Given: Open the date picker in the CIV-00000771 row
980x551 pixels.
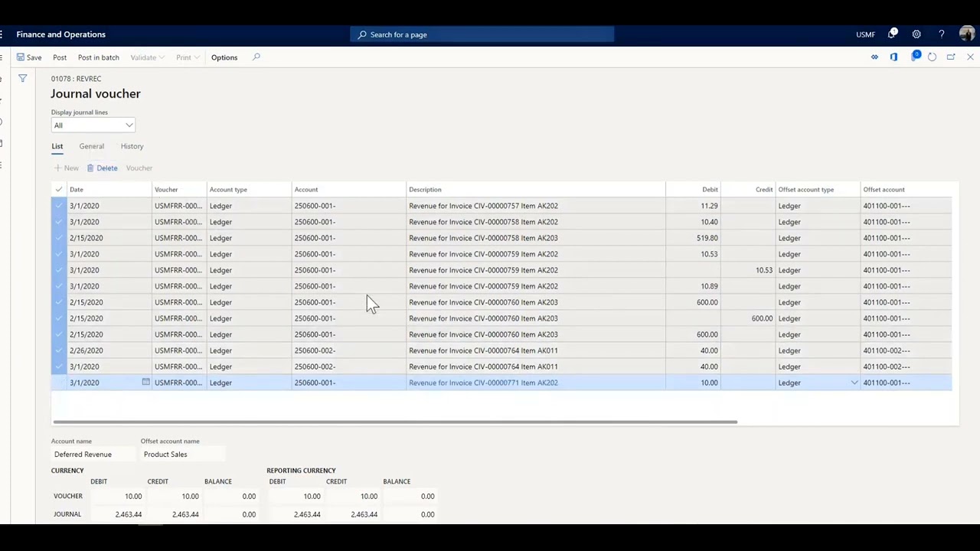Looking at the screenshot, I should pos(145,382).
